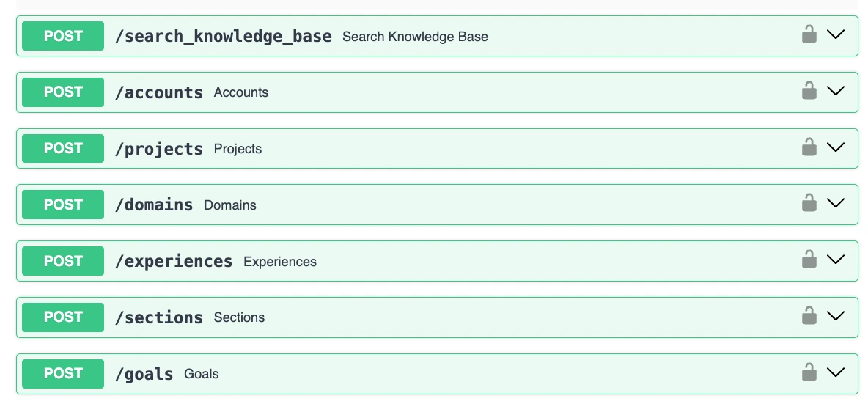The width and height of the screenshot is (868, 404).
Task: Click the POST badge for /accounts
Action: point(63,92)
